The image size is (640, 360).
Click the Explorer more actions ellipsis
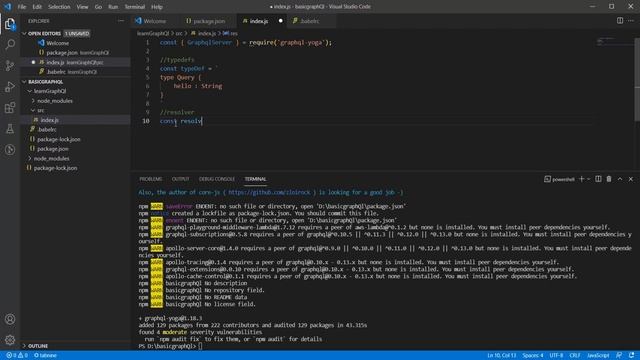(x=121, y=21)
